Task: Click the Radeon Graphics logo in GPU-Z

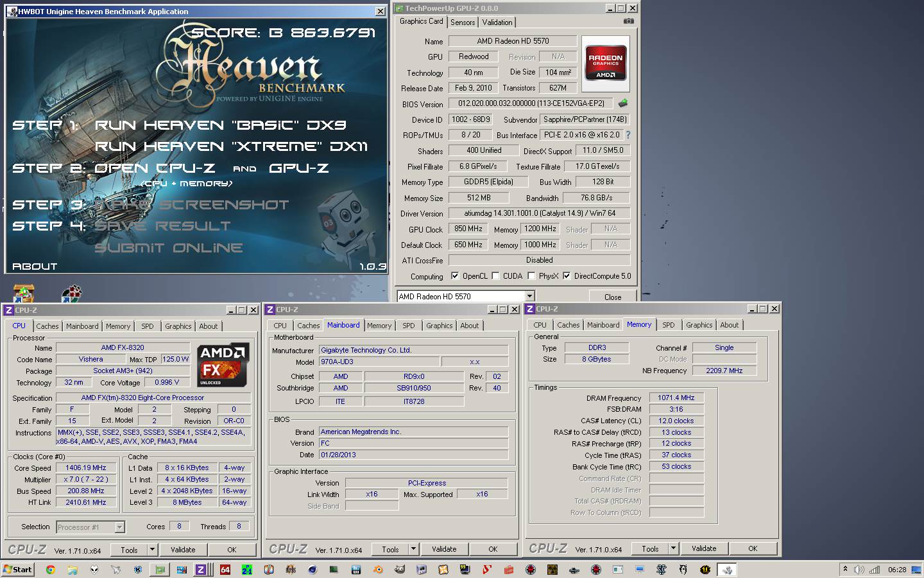Action: 606,62
